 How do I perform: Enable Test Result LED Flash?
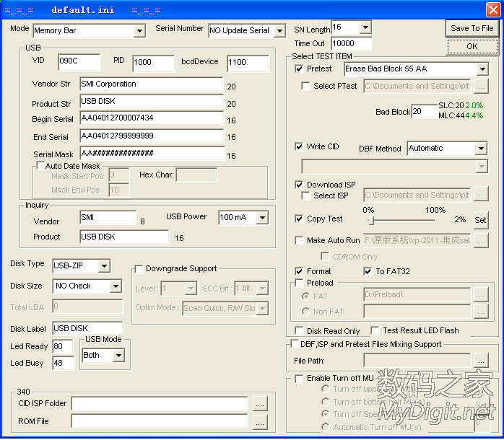click(375, 330)
